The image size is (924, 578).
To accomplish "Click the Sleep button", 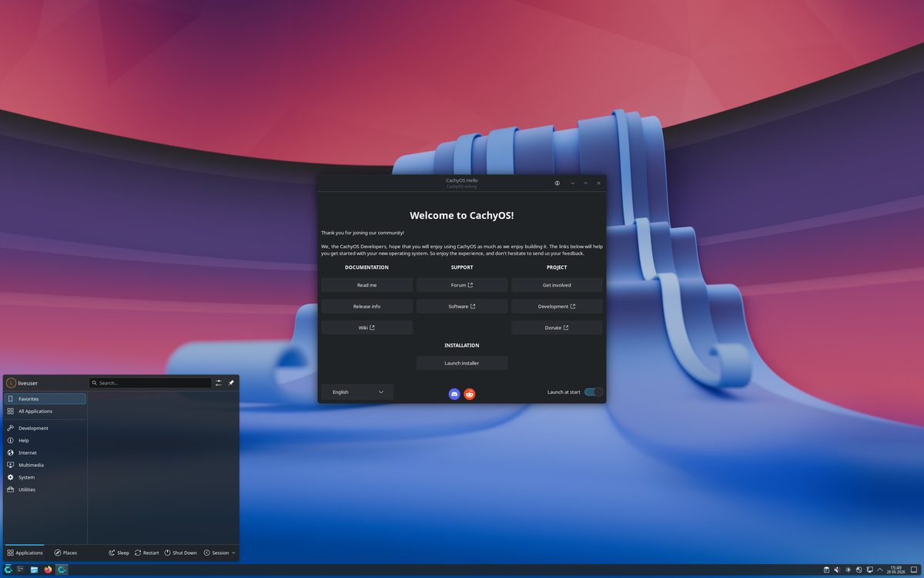I will pyautogui.click(x=119, y=553).
